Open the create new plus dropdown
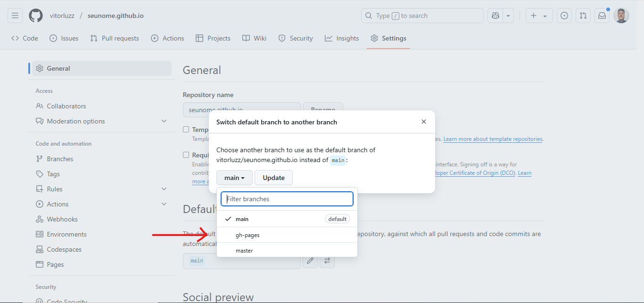Image resolution: width=644 pixels, height=303 pixels. tap(539, 16)
